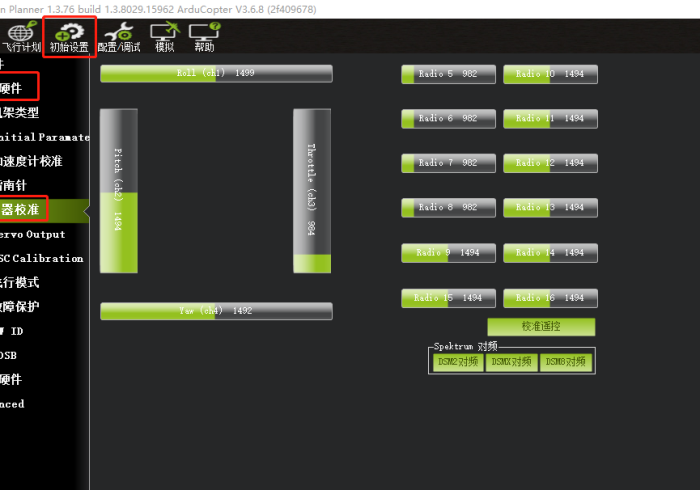Click the Yaw (ch4) horizontal bar

(x=216, y=311)
